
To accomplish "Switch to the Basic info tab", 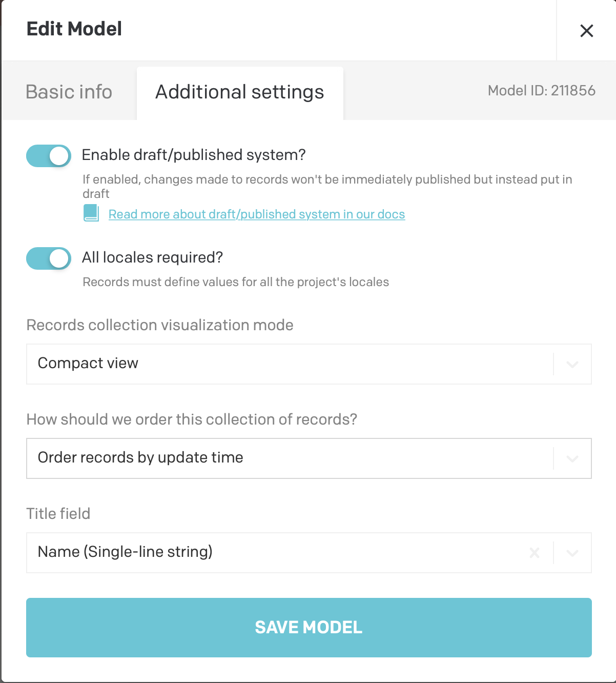I will (69, 92).
